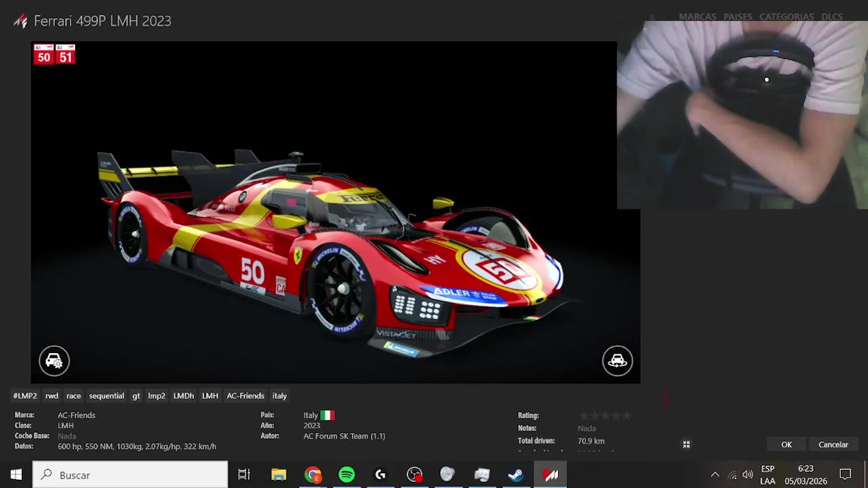Click the Ferrari 499P LMH 2023 title

click(x=102, y=21)
